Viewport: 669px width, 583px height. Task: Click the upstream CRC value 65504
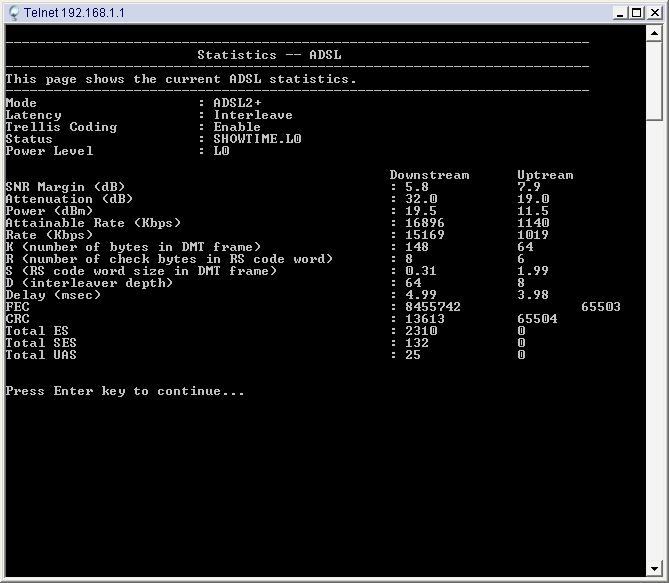coord(537,319)
